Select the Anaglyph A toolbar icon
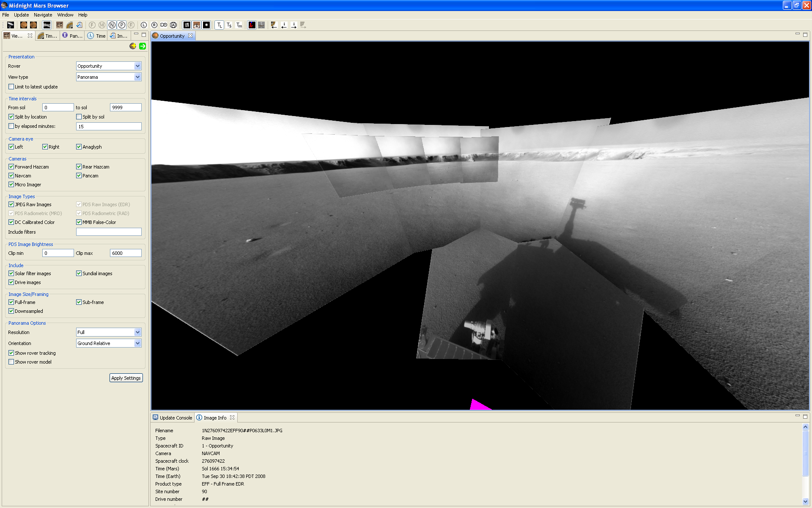This screenshot has height=508, width=812. (x=173, y=25)
